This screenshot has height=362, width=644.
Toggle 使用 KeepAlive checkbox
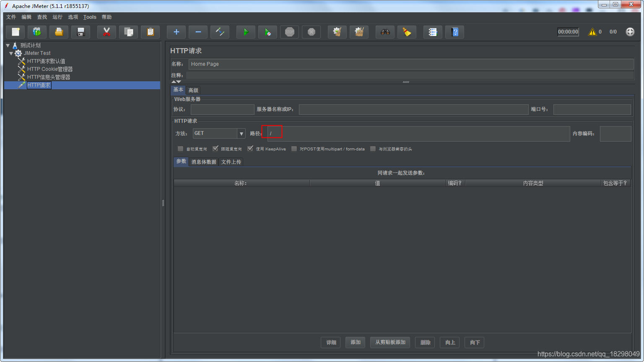[x=250, y=149]
